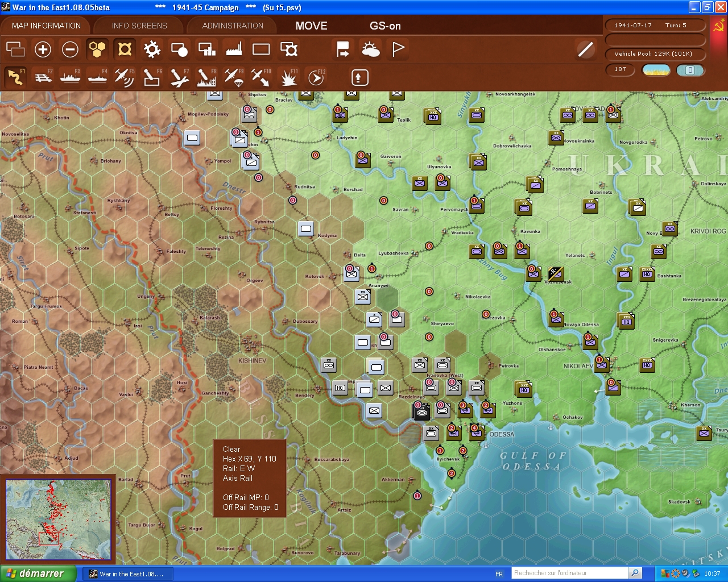728x582 pixels.
Task: Select the F4 ship mode
Action: coord(97,77)
